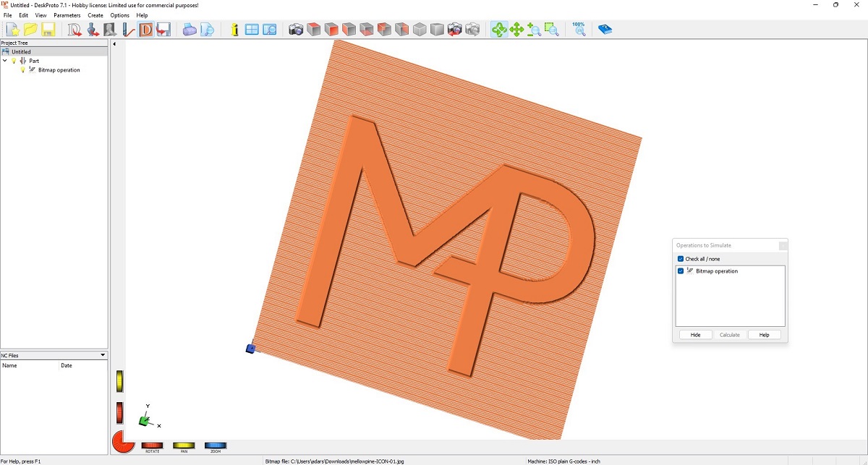Open the Edit menu

tap(23, 15)
